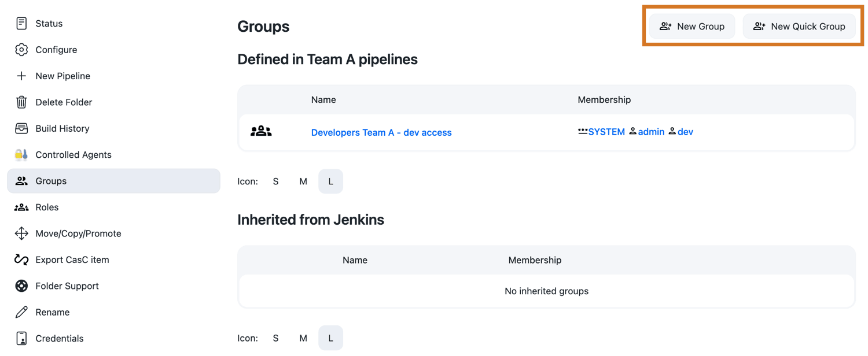Go to Credentials in the sidebar
The width and height of the screenshot is (868, 356).
pyautogui.click(x=59, y=339)
